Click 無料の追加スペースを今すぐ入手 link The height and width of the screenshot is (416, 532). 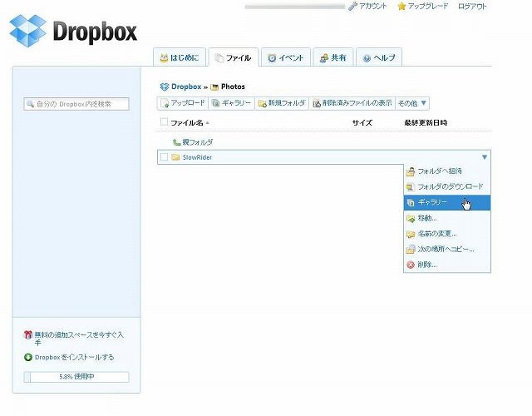point(79,339)
